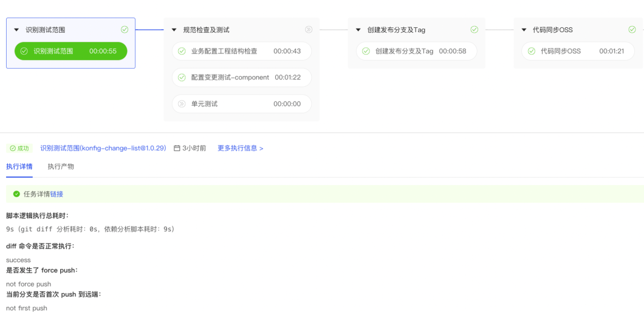Open 更多执行信息 link

[240, 148]
